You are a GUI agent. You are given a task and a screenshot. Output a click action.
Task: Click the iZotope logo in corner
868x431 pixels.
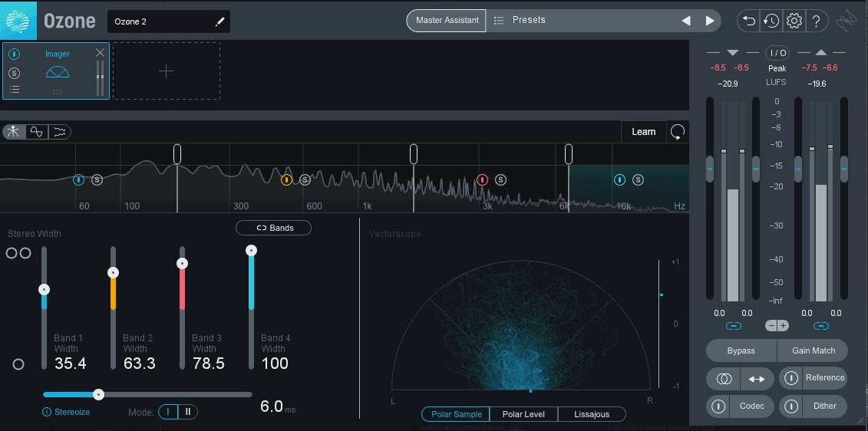[x=847, y=21]
